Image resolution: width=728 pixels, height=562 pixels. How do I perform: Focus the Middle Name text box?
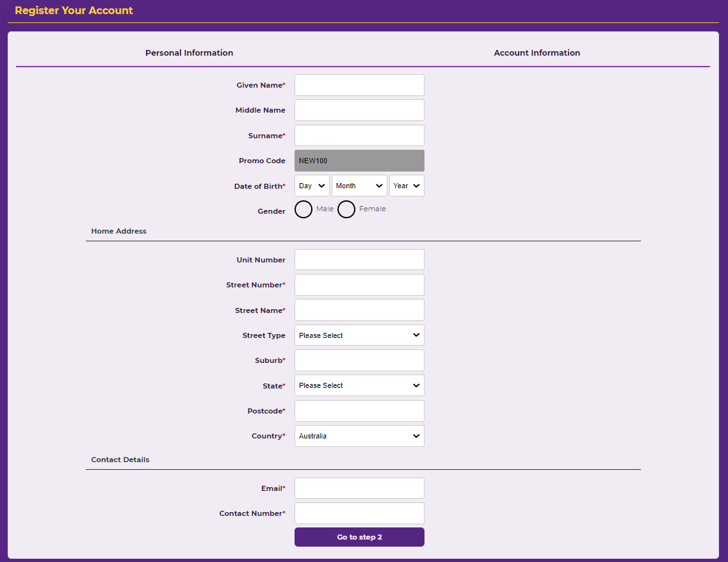tap(359, 110)
